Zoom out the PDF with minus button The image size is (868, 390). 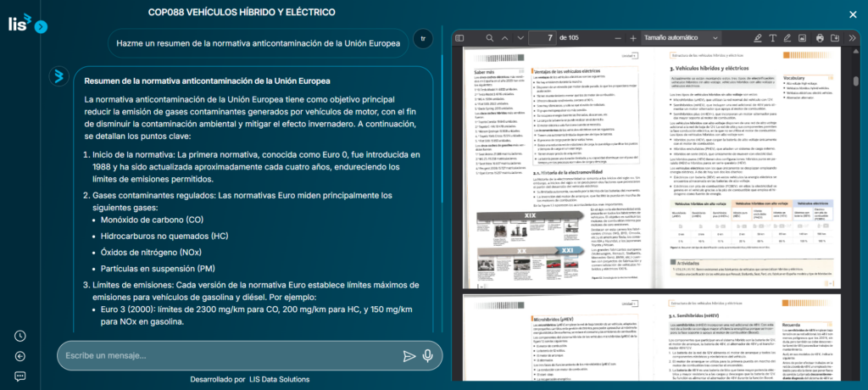pos(617,38)
